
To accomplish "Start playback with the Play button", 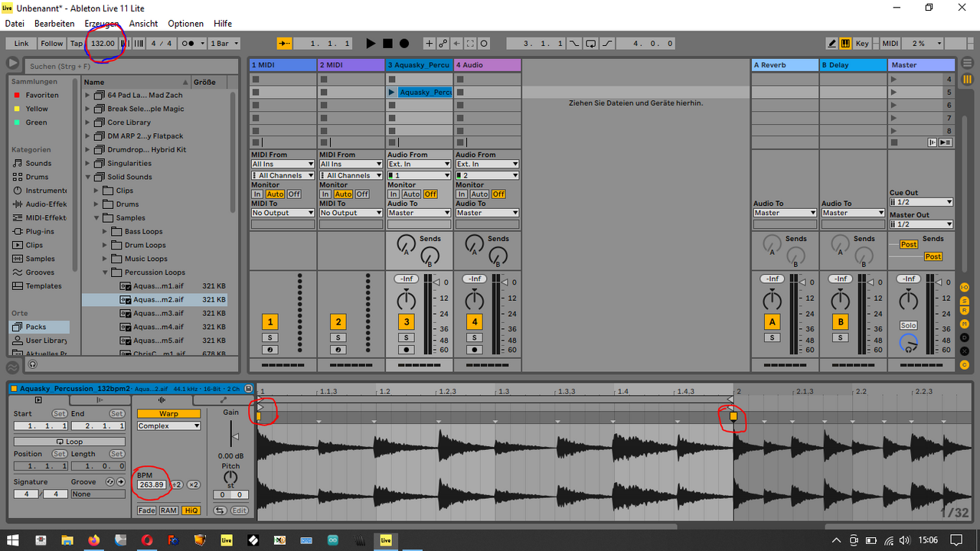I will coord(371,44).
